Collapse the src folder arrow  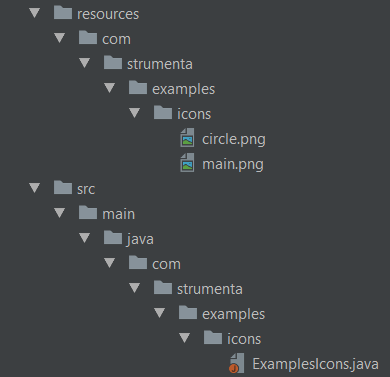click(35, 188)
